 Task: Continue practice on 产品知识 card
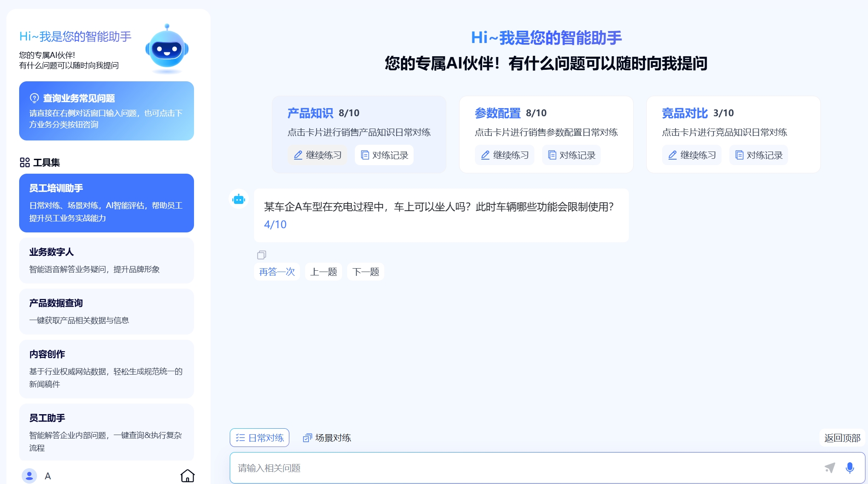pos(318,155)
